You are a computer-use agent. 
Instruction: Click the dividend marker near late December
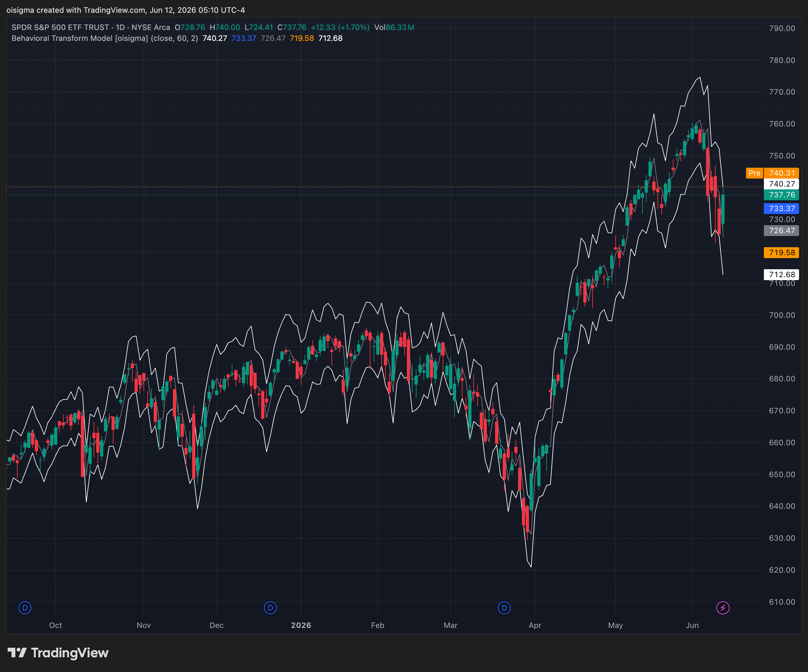click(270, 608)
